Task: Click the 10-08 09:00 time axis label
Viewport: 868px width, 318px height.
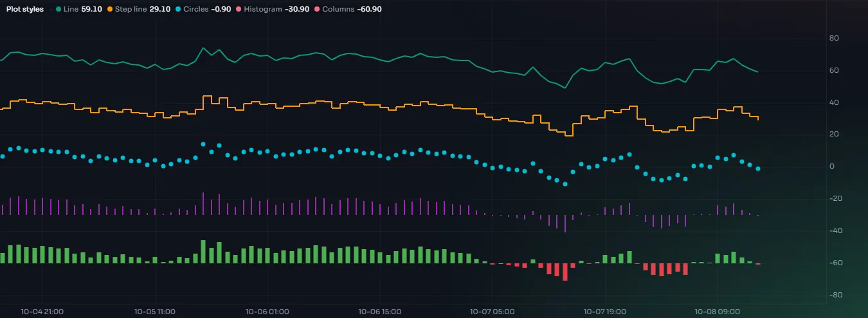Action: click(x=716, y=312)
